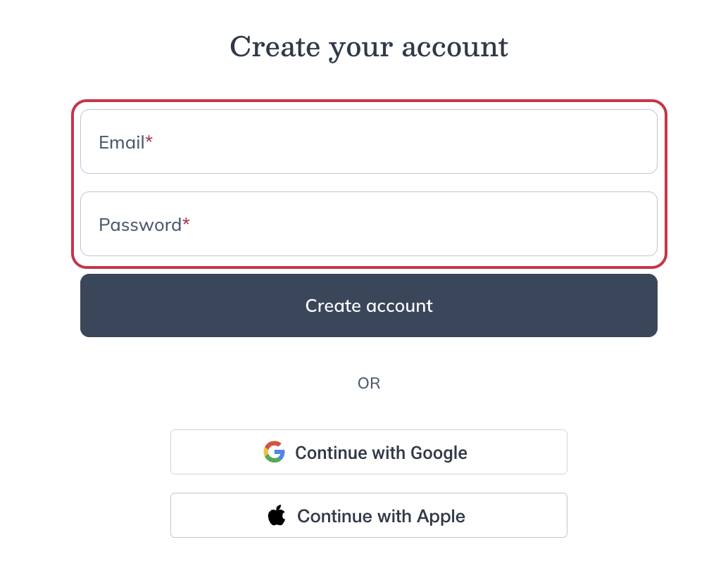
Task: Click the black Apple icon on sign-in button
Action: (x=277, y=515)
